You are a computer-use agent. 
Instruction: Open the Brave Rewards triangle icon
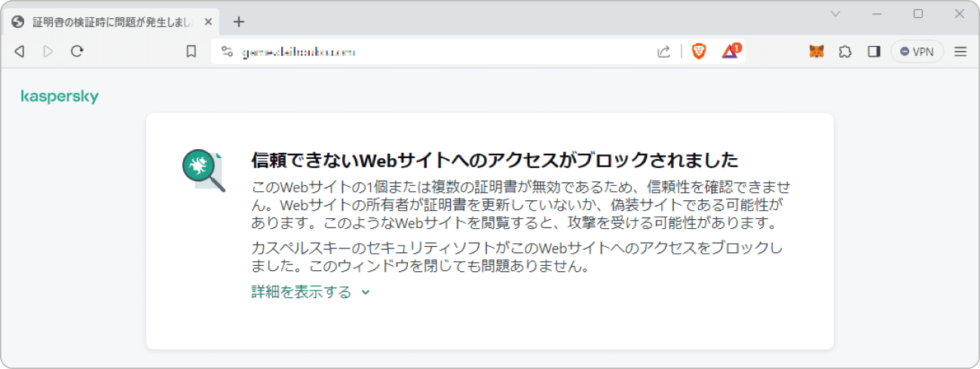click(730, 51)
